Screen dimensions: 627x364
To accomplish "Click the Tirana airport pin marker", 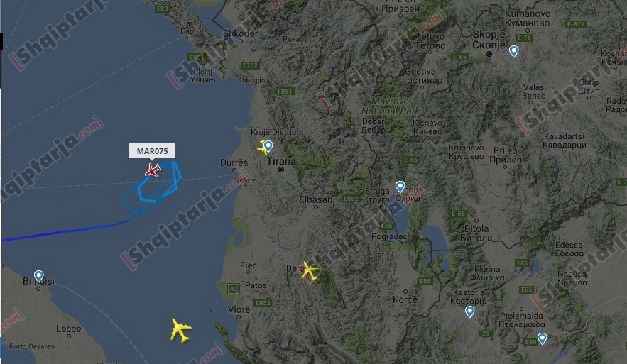I will click(268, 146).
